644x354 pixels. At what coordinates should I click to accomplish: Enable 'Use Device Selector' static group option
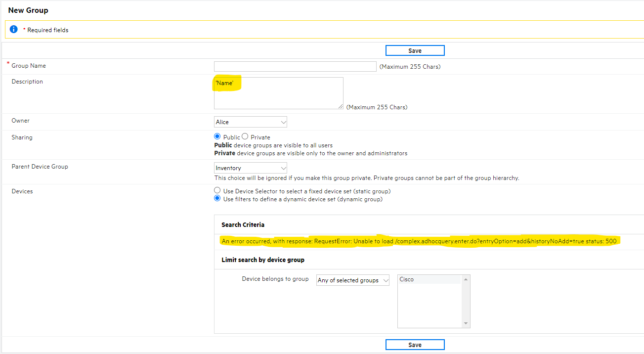coord(217,190)
